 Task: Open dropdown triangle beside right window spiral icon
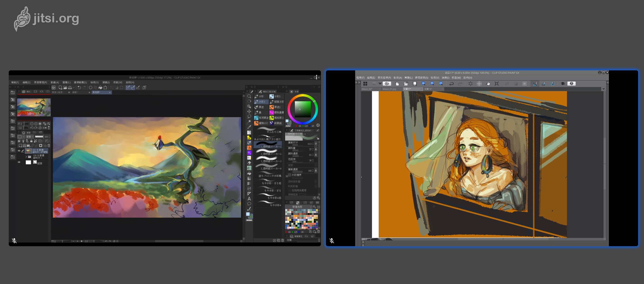point(380,83)
